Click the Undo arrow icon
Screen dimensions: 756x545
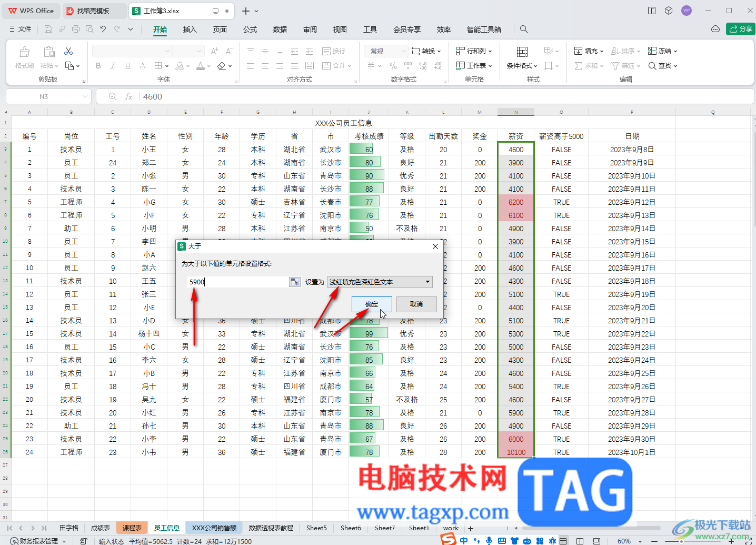pos(103,29)
